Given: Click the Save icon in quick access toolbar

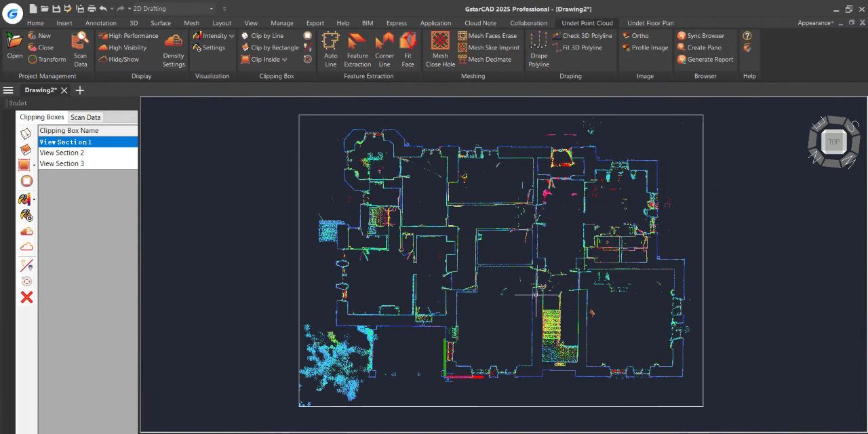Looking at the screenshot, I should (x=56, y=9).
